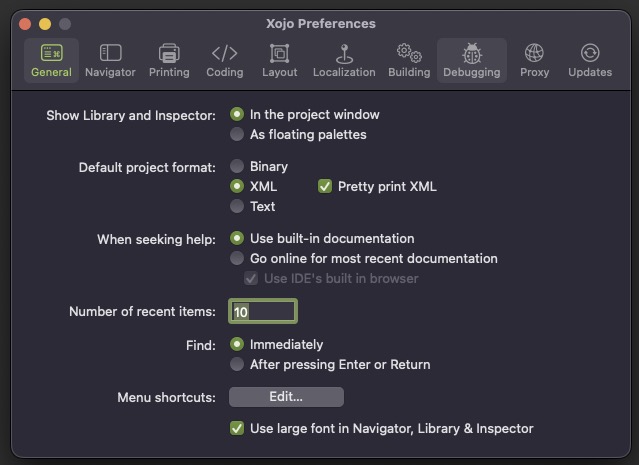Choose Binary as default project format
Viewport: 639px width, 465px height.
(237, 166)
